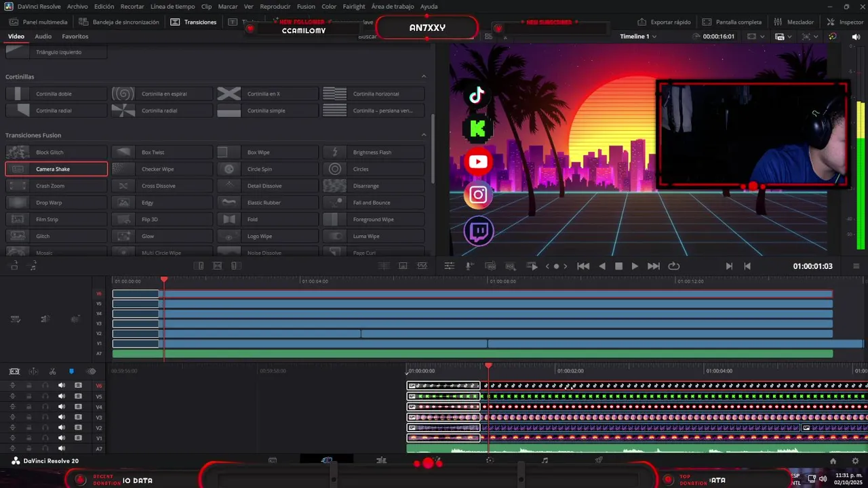Lock track V1
The image size is (868, 488).
click(x=29, y=439)
